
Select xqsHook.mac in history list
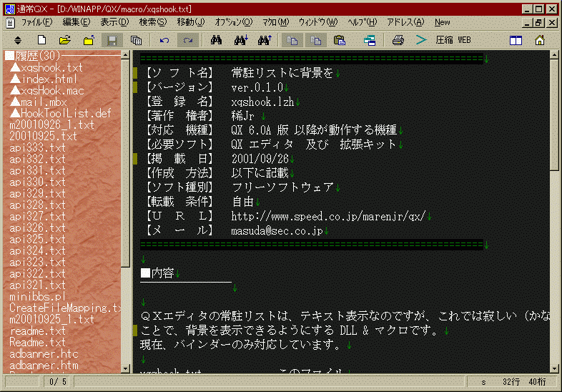[47, 90]
